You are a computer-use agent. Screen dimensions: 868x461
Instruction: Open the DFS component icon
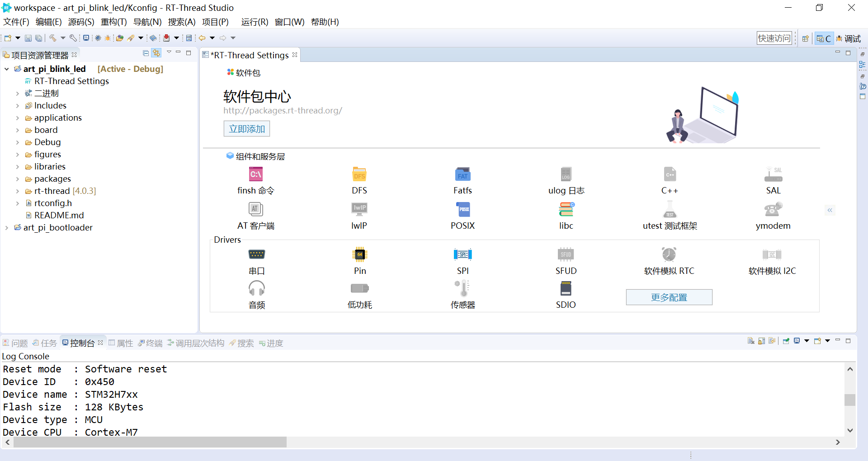[359, 174]
